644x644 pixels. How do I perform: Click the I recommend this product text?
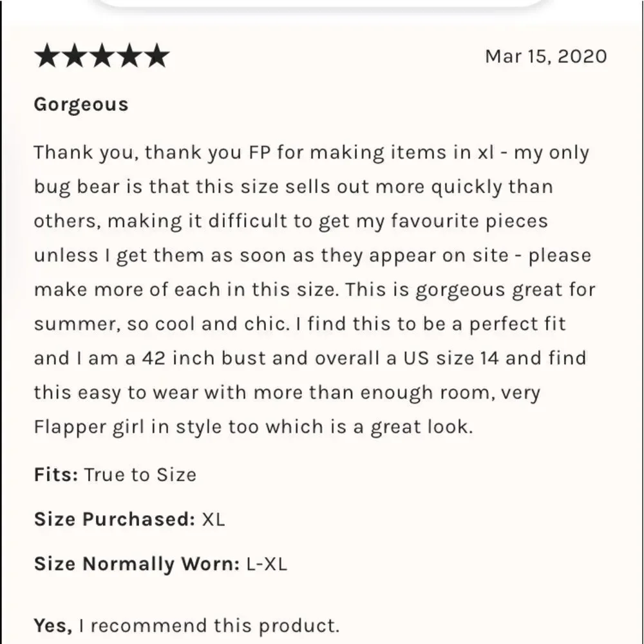click(209, 625)
